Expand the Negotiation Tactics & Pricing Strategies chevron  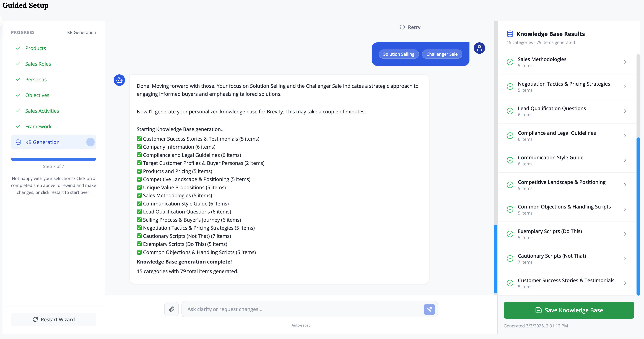click(625, 87)
